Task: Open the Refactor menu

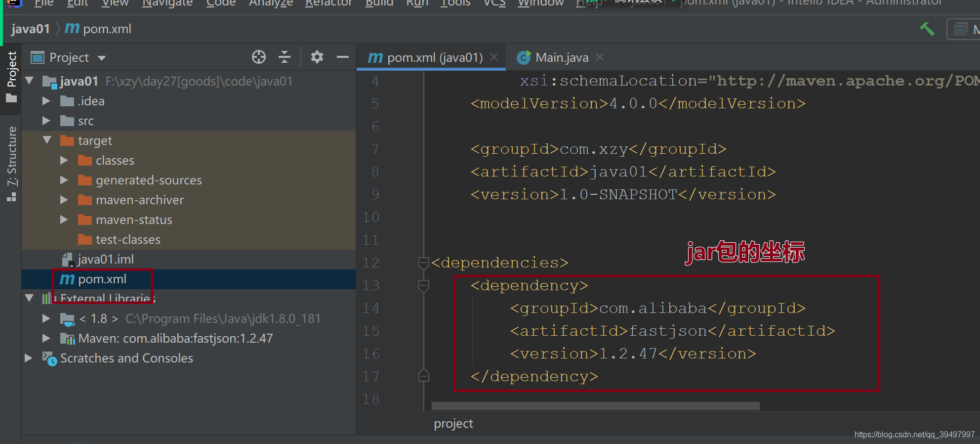Action: coord(328,3)
